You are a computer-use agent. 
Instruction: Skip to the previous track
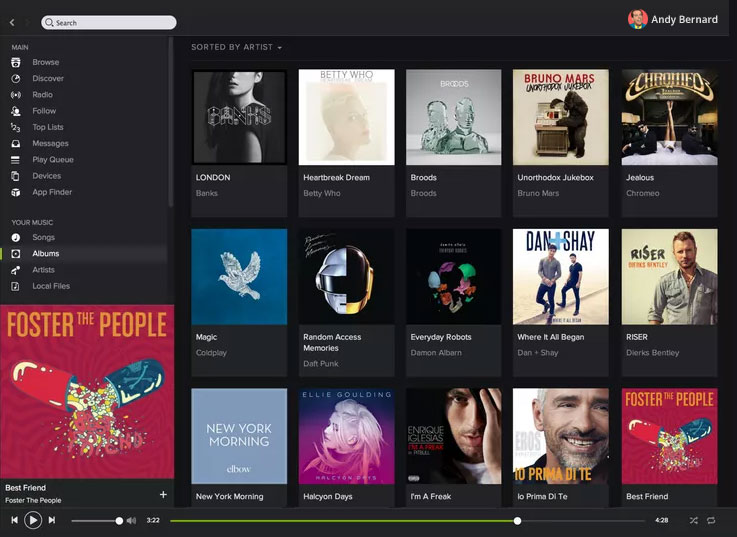[x=14, y=520]
